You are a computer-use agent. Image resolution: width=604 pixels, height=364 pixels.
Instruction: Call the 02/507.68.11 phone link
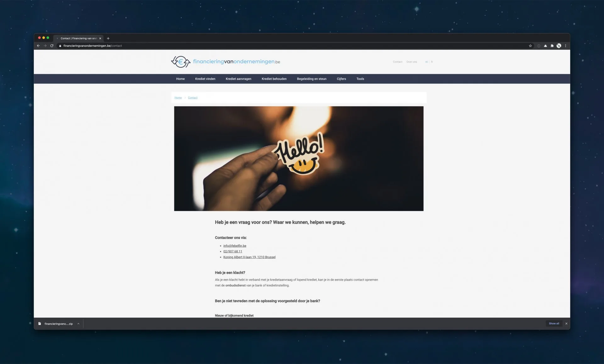[x=233, y=251]
